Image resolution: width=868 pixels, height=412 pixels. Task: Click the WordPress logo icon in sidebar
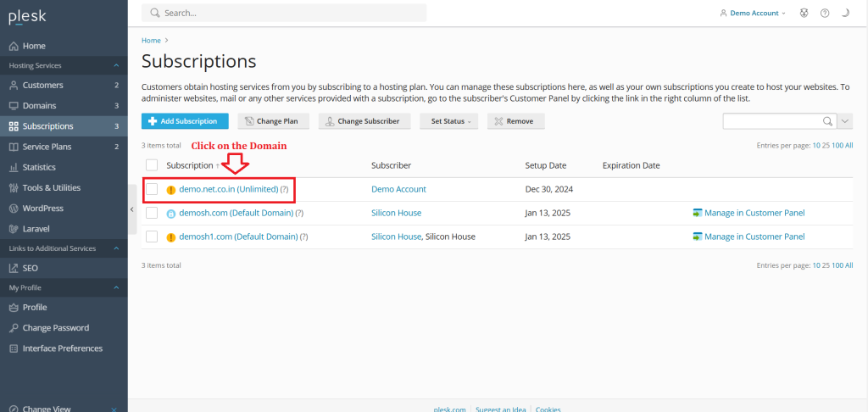pos(14,209)
